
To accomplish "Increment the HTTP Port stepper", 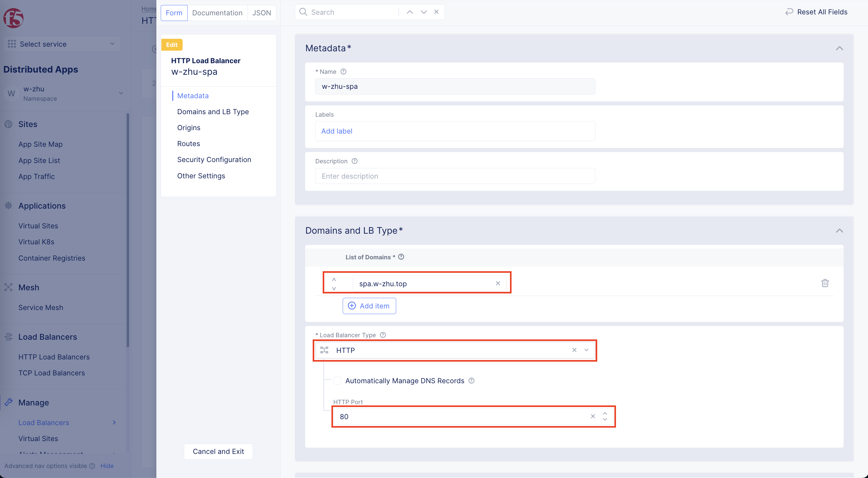I will 605,413.
